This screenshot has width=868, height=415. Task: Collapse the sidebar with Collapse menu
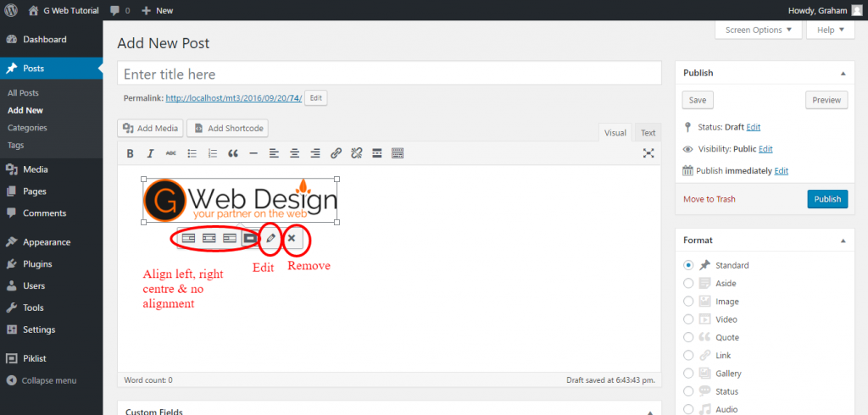click(x=42, y=380)
